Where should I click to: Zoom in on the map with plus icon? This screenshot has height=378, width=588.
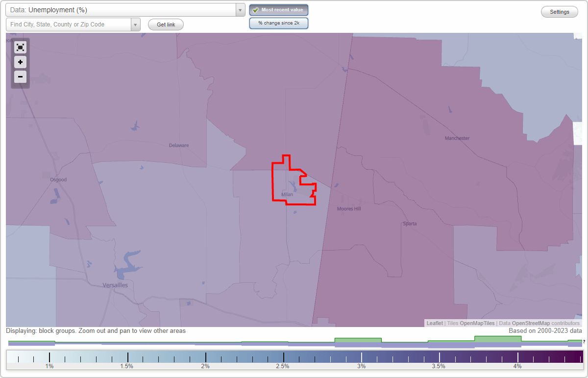pyautogui.click(x=20, y=62)
